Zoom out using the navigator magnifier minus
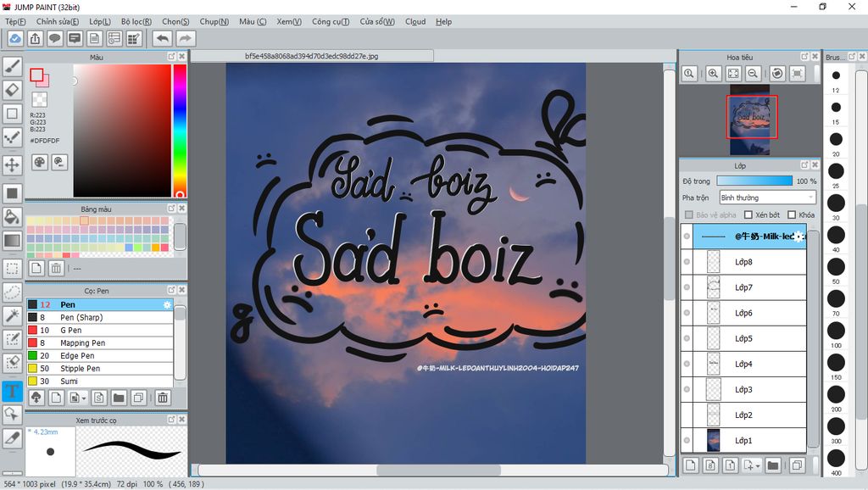Screen dimensions: 868x490 (753, 73)
